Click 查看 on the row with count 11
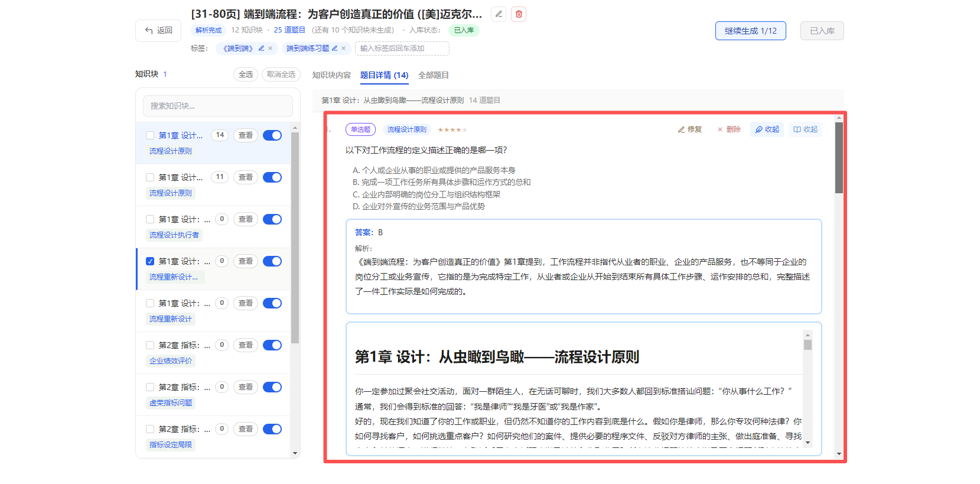980x484 pixels. [x=246, y=177]
